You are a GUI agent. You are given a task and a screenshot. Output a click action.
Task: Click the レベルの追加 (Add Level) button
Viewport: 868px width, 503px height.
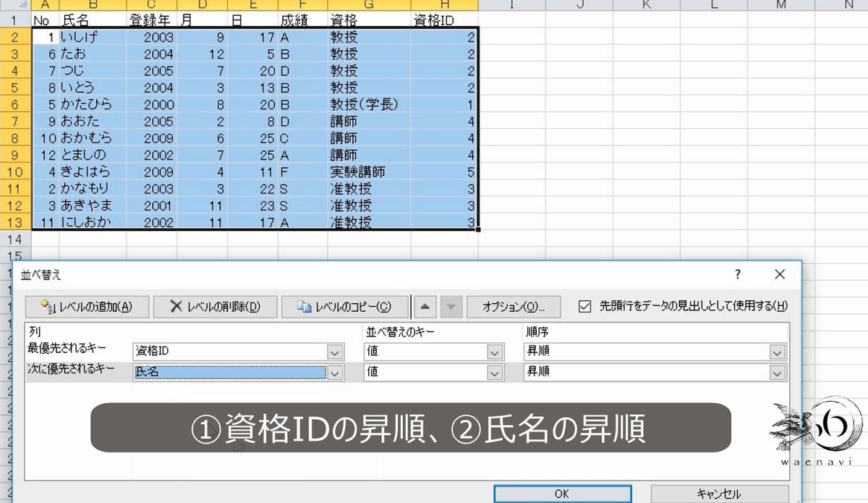[x=87, y=306]
